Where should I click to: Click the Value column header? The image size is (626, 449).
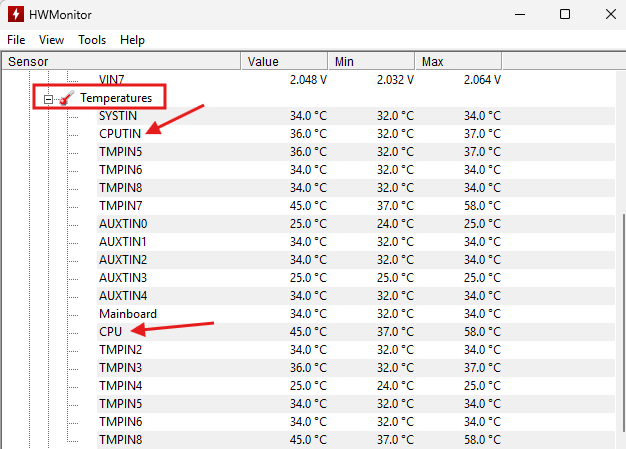[284, 61]
